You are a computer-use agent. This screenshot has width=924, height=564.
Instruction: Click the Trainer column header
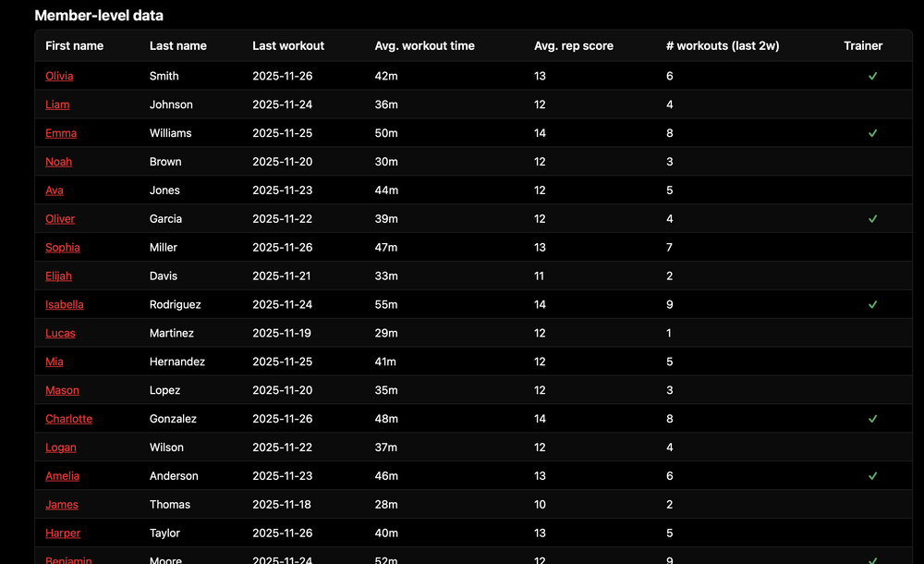click(x=863, y=46)
